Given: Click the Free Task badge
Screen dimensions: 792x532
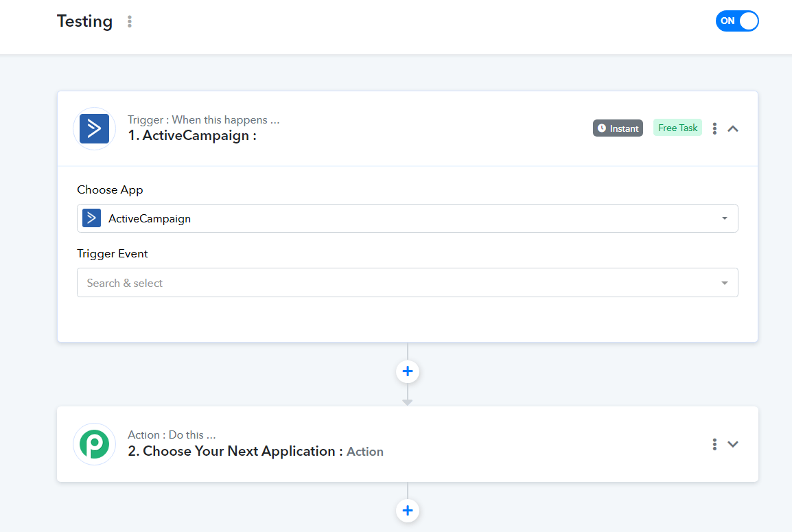Looking at the screenshot, I should (x=677, y=128).
